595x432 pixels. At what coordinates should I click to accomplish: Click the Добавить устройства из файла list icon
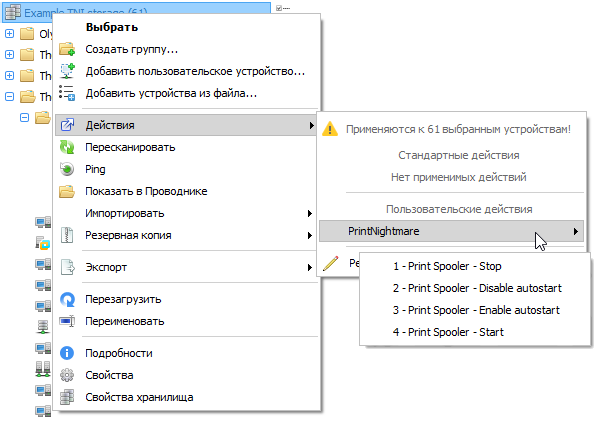click(x=67, y=93)
